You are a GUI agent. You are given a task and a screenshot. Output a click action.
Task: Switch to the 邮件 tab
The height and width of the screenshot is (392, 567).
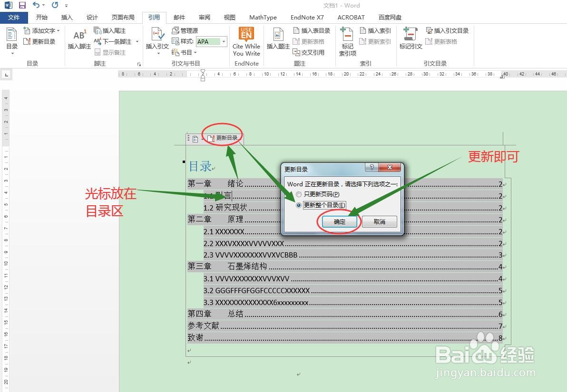coord(179,17)
